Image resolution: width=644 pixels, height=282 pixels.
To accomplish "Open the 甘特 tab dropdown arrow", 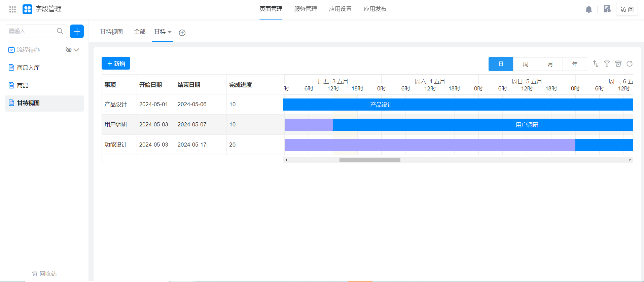I will tap(170, 32).
